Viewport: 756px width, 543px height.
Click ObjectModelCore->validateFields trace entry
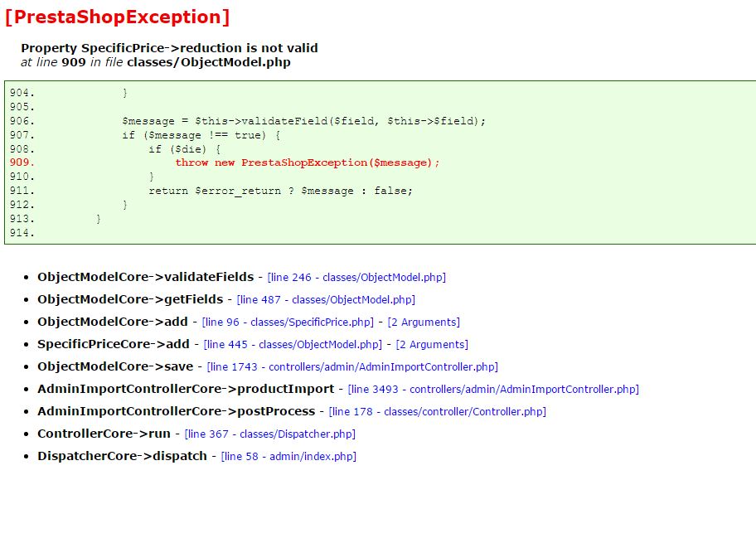click(146, 277)
